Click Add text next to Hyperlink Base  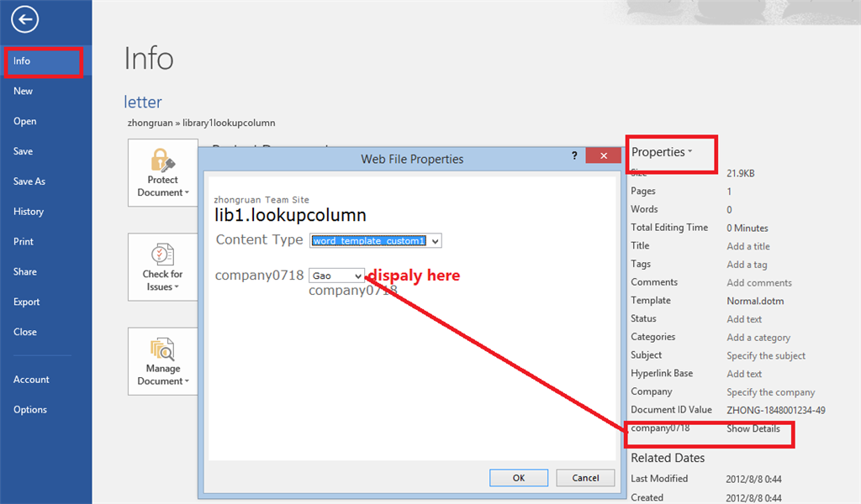[x=744, y=374]
